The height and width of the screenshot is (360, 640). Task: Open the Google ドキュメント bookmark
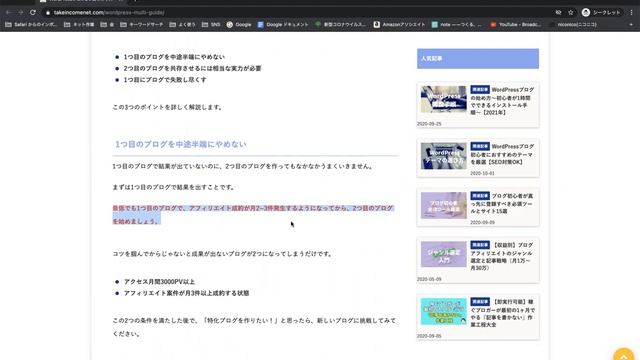[x=283, y=24]
